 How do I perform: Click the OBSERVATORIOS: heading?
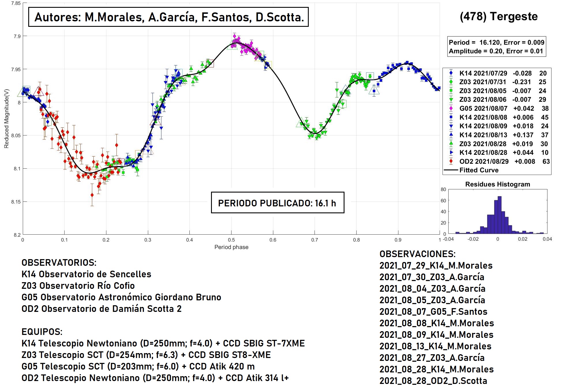click(59, 263)
